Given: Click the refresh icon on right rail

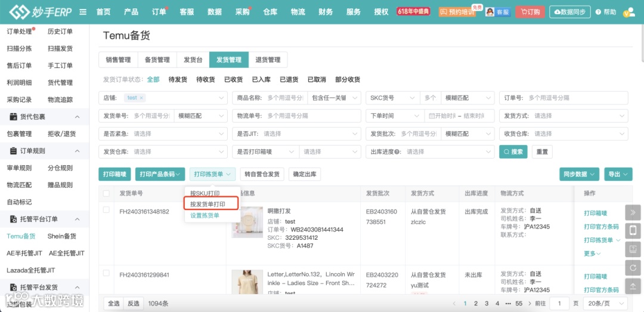Looking at the screenshot, I should point(633,268).
